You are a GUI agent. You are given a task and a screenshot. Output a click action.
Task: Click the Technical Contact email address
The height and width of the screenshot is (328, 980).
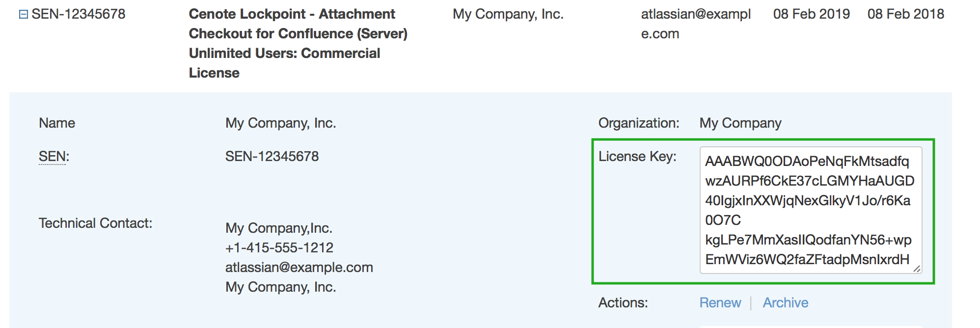pos(299,267)
